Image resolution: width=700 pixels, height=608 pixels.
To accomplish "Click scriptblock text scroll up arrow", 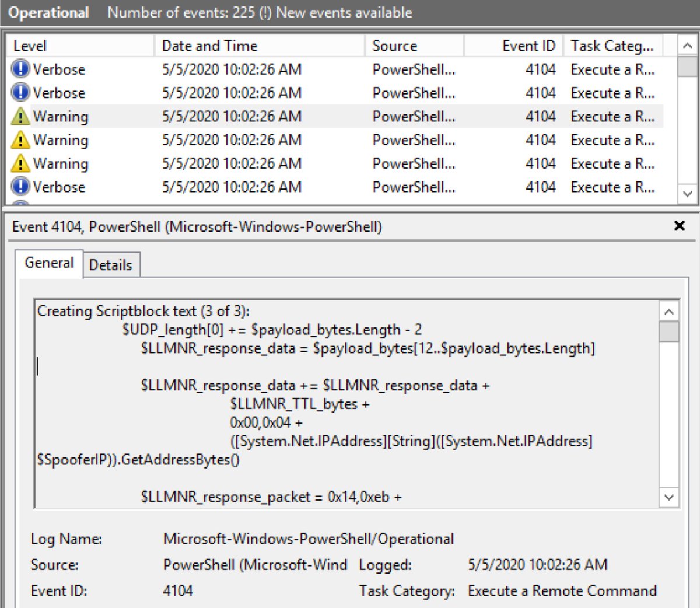I will click(x=669, y=312).
